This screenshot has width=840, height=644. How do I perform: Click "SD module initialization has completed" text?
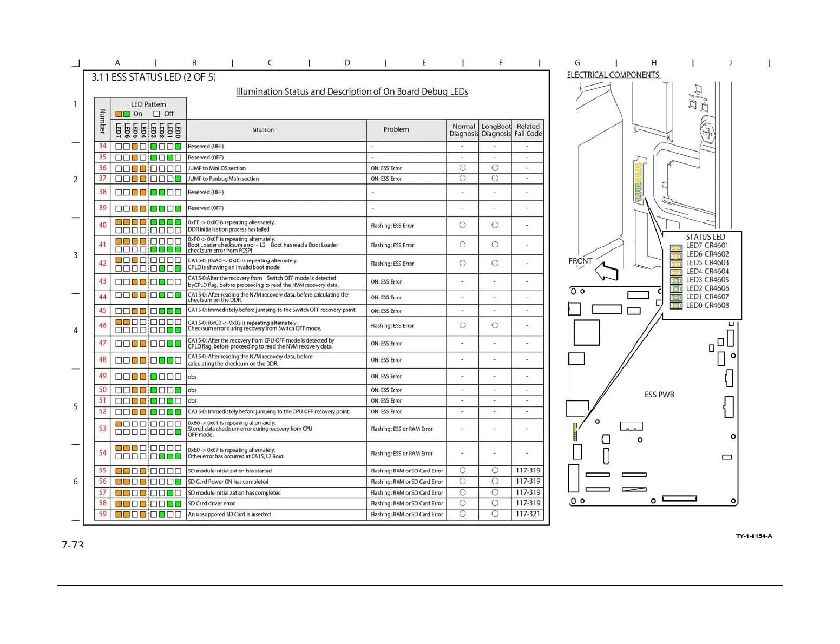tap(234, 493)
